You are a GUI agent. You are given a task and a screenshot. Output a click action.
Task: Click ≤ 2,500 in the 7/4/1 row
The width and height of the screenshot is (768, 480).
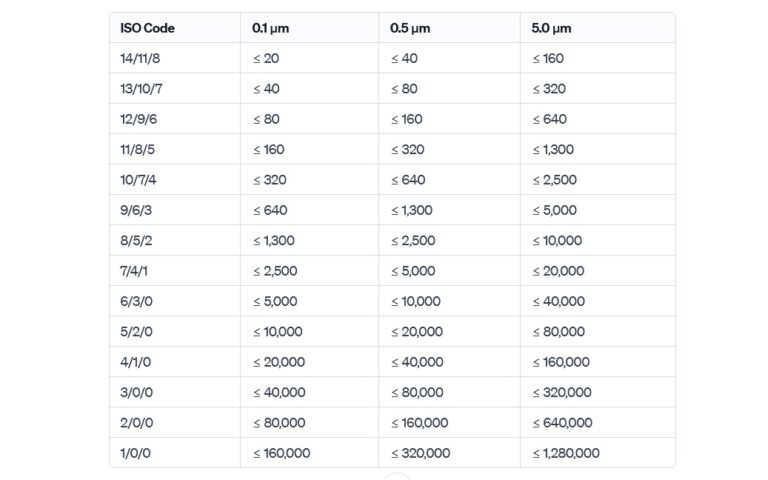point(275,271)
